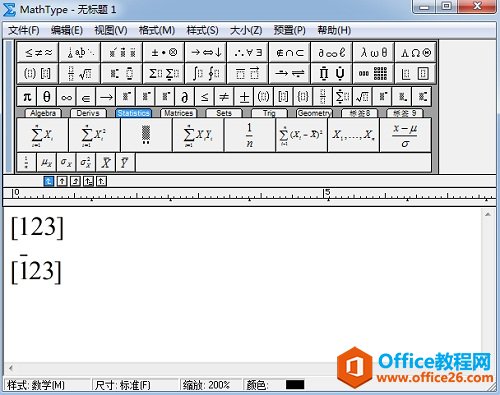500x395 pixels.
Task: Insert partial derivative symbol from the small bar
Action: click(x=185, y=97)
